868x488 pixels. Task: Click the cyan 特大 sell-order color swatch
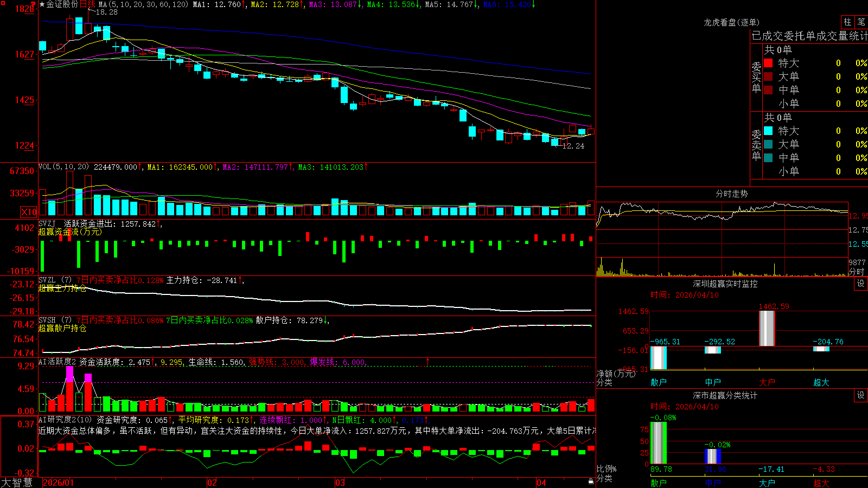[768, 131]
